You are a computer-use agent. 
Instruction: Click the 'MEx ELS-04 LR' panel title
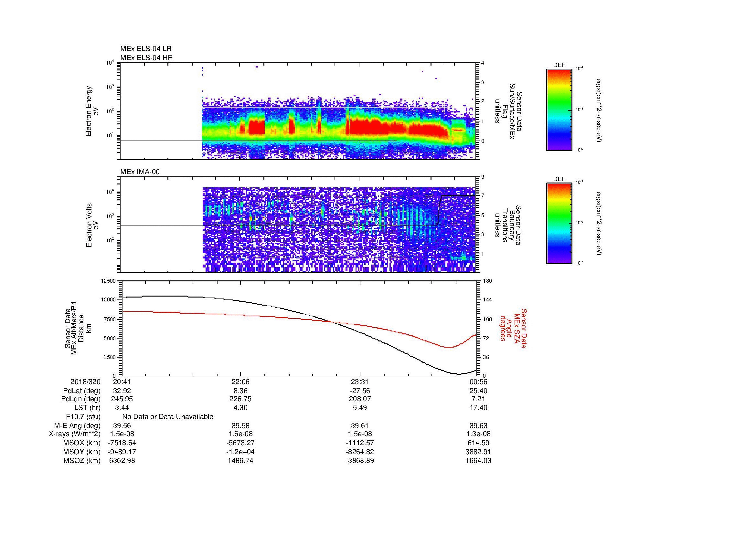click(x=145, y=49)
